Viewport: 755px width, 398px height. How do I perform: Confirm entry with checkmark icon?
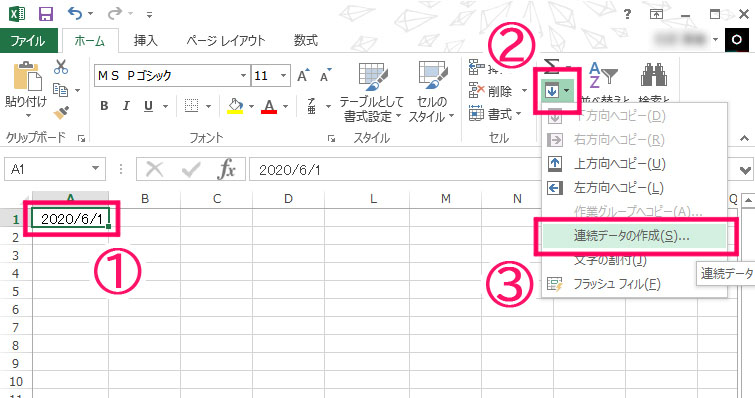(x=191, y=169)
